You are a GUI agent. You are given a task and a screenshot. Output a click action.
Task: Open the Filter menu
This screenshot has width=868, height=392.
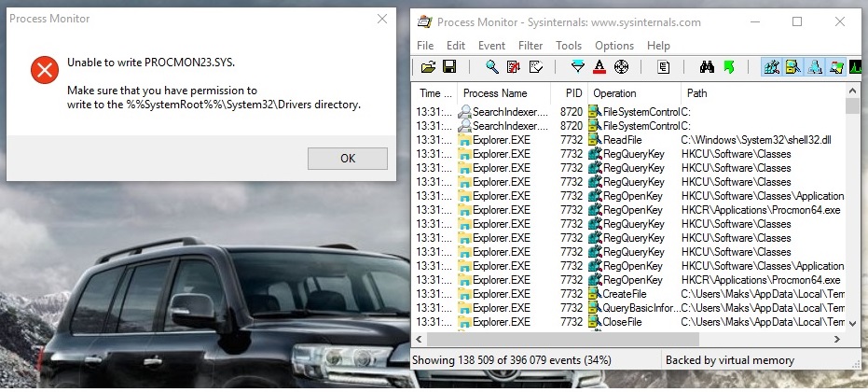530,46
